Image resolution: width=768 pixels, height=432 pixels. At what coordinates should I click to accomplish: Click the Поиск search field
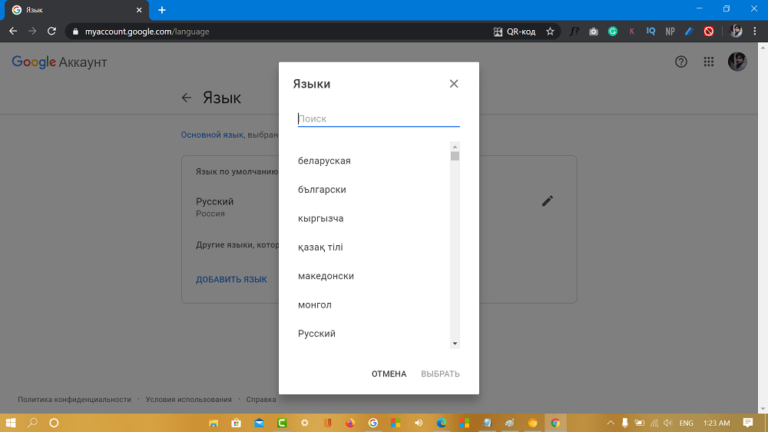point(378,118)
